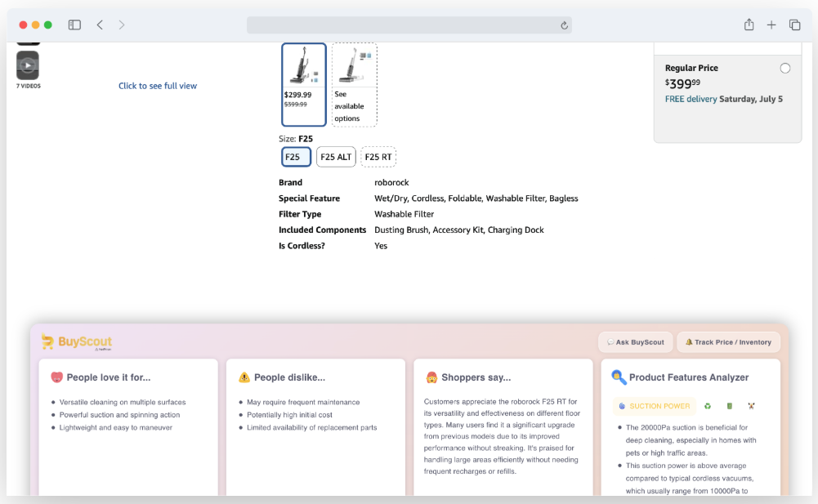Image resolution: width=818 pixels, height=504 pixels.
Task: Click the BuyScout logo
Action: 77,341
